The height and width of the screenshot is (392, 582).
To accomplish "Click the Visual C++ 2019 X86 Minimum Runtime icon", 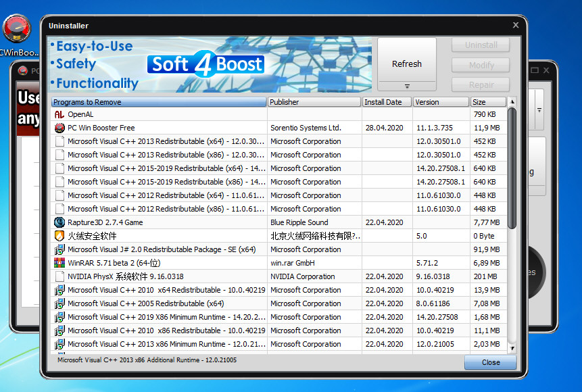I will tap(59, 317).
